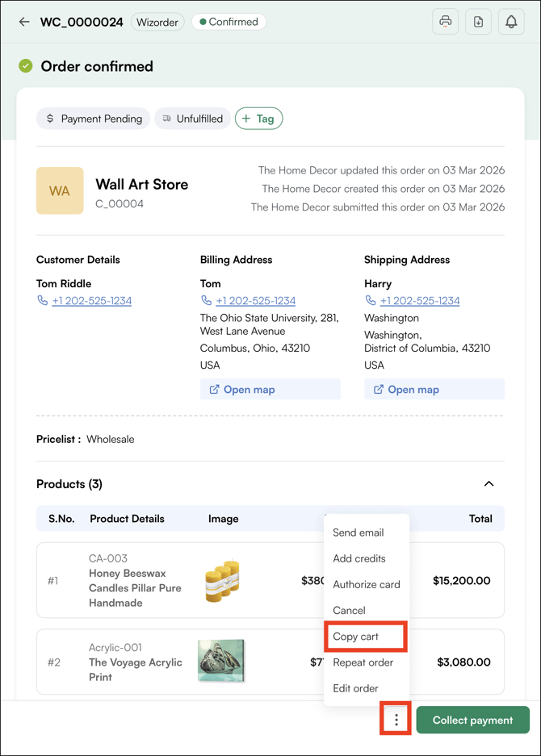The height and width of the screenshot is (756, 541).
Task: Add a new Tag
Action: pyautogui.click(x=258, y=119)
